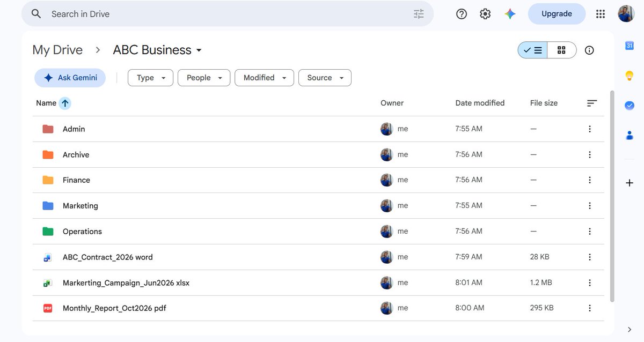Image resolution: width=644 pixels, height=342 pixels.
Task: Open Drive settings gear icon
Action: coord(485,14)
